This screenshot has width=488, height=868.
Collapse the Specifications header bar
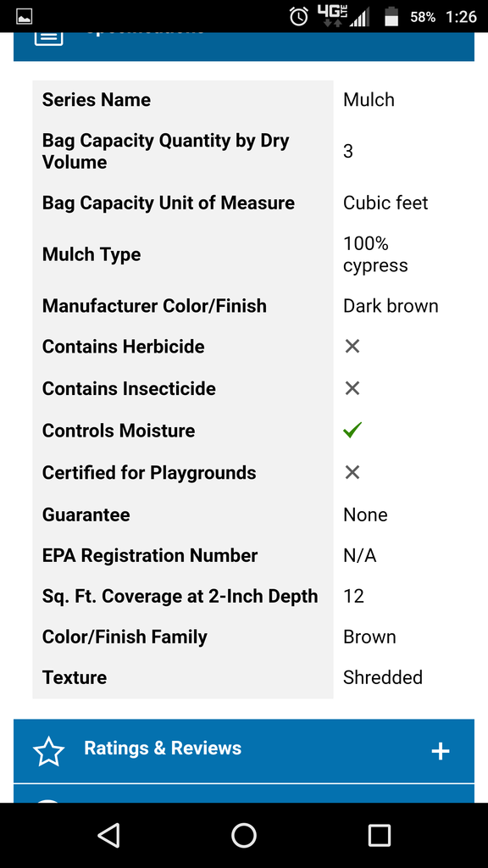[x=244, y=47]
